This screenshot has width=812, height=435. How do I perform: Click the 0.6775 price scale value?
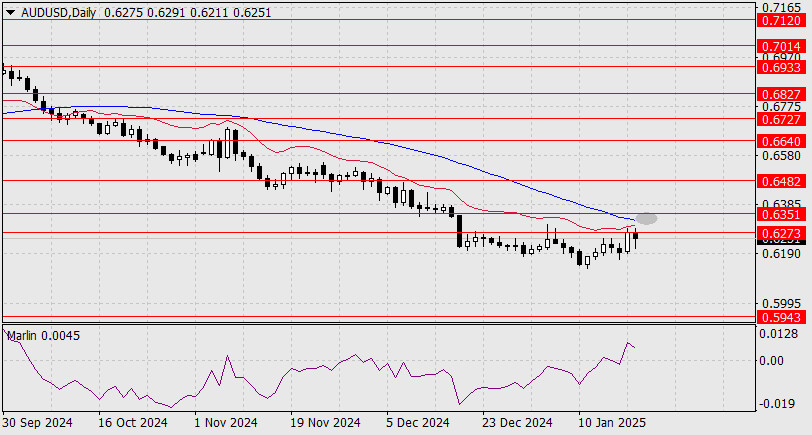pos(781,107)
